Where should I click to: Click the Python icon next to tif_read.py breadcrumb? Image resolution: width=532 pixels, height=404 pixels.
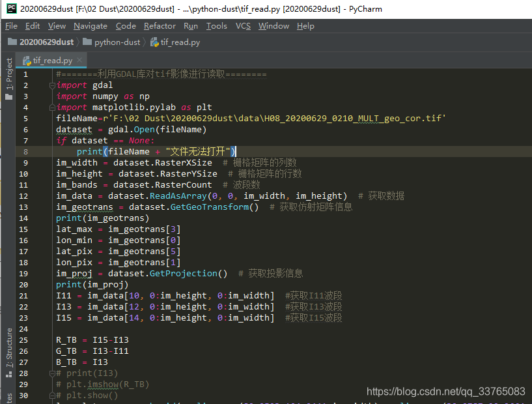click(154, 41)
